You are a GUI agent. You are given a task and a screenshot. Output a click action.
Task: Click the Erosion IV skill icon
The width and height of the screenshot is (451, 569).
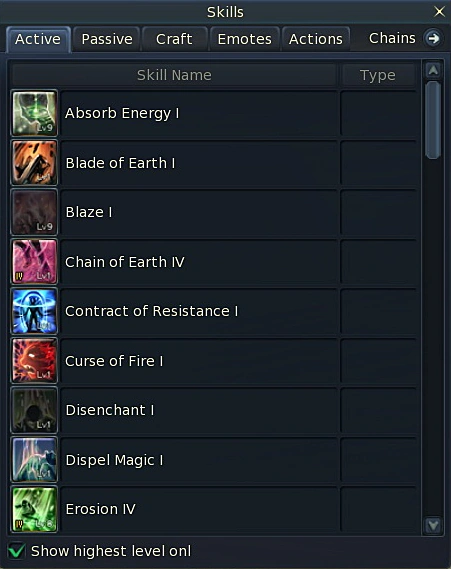(x=34, y=509)
